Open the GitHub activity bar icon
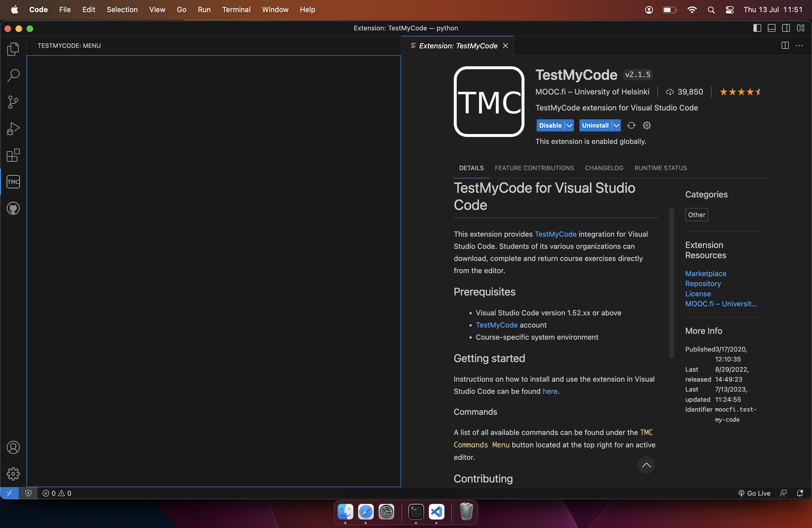Image resolution: width=812 pixels, height=528 pixels. [x=13, y=208]
